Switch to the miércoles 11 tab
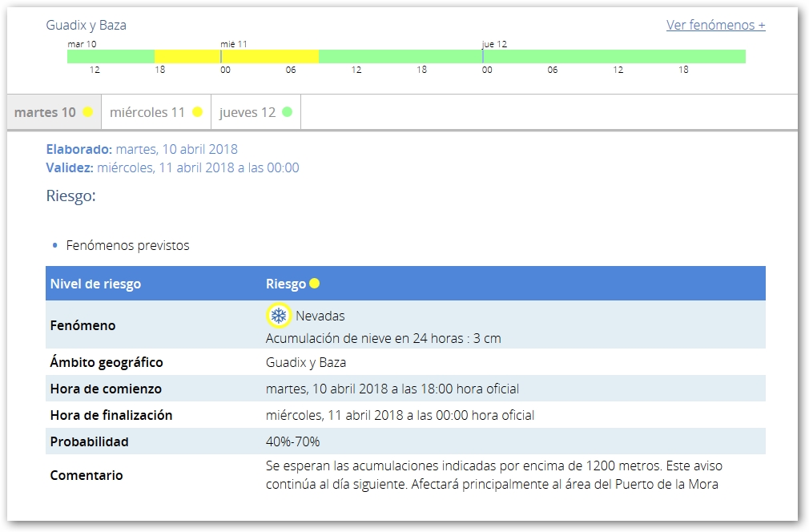This screenshot has height=532, width=809. tap(148, 112)
